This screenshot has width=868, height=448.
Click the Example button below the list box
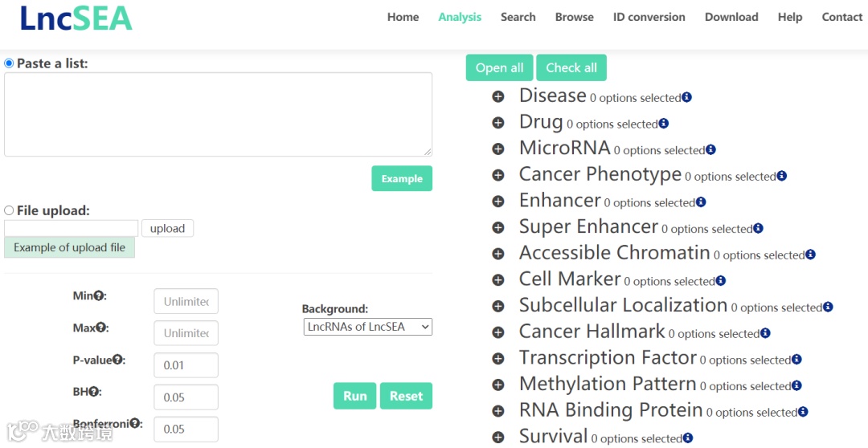[x=401, y=178]
